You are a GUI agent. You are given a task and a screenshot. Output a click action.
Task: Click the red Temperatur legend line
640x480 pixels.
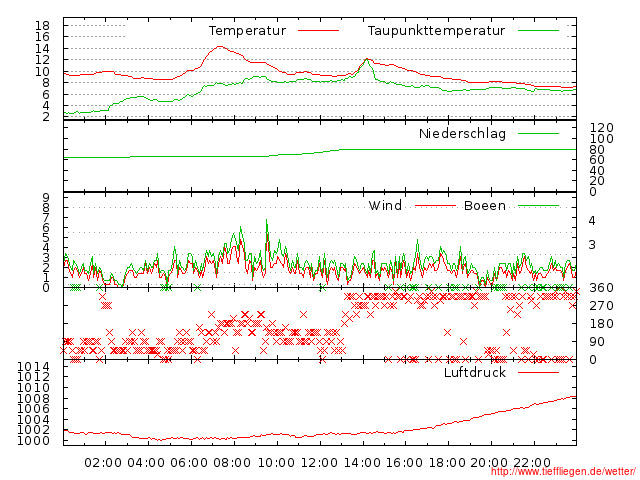(318, 31)
